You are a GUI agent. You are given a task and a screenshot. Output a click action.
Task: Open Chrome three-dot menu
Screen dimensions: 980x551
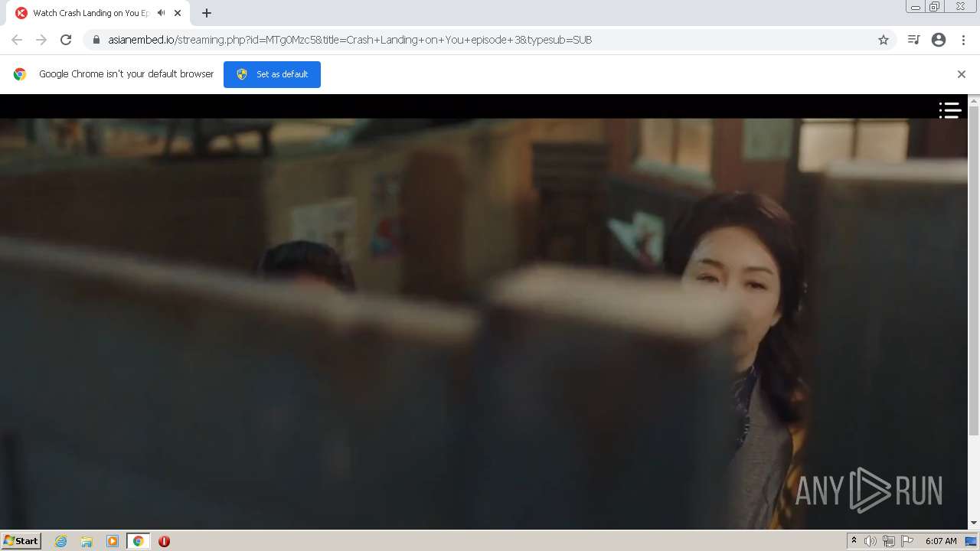point(963,40)
